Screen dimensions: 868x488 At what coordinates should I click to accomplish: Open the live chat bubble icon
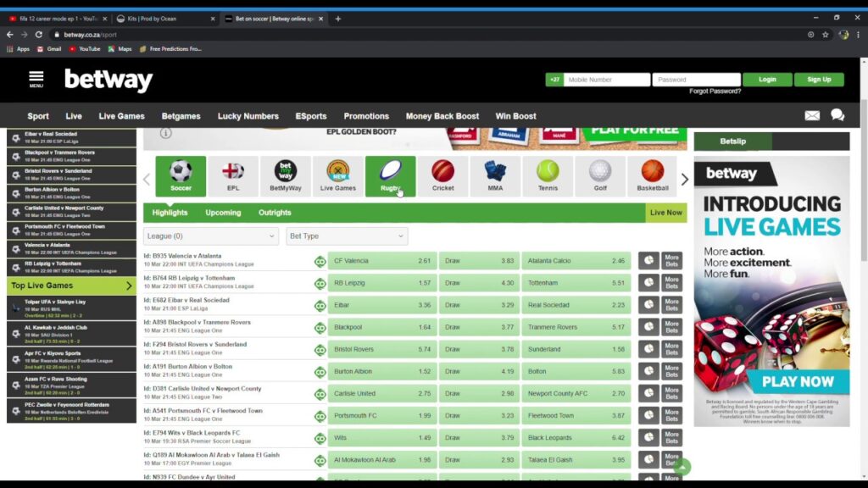[x=837, y=114]
